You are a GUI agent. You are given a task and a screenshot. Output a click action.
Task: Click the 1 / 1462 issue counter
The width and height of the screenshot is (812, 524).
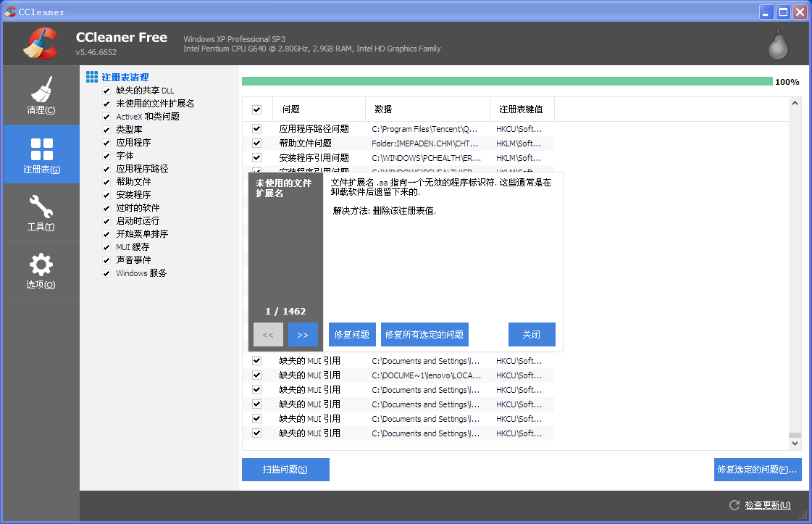pos(285,312)
